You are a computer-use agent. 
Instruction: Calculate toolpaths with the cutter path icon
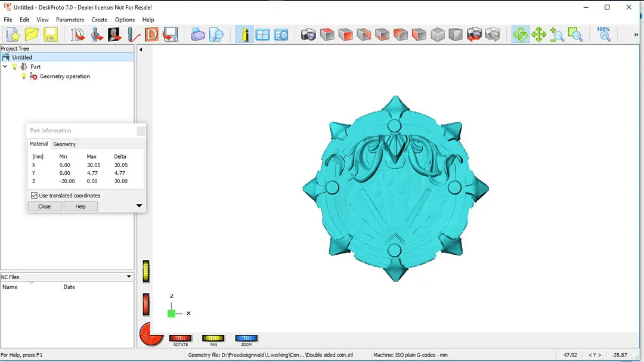pyautogui.click(x=133, y=35)
